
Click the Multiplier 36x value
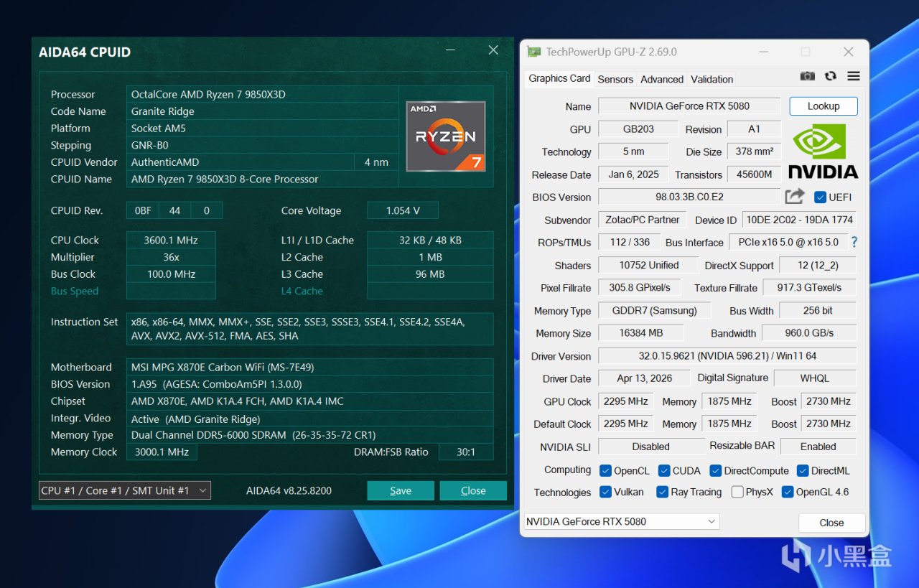click(171, 257)
